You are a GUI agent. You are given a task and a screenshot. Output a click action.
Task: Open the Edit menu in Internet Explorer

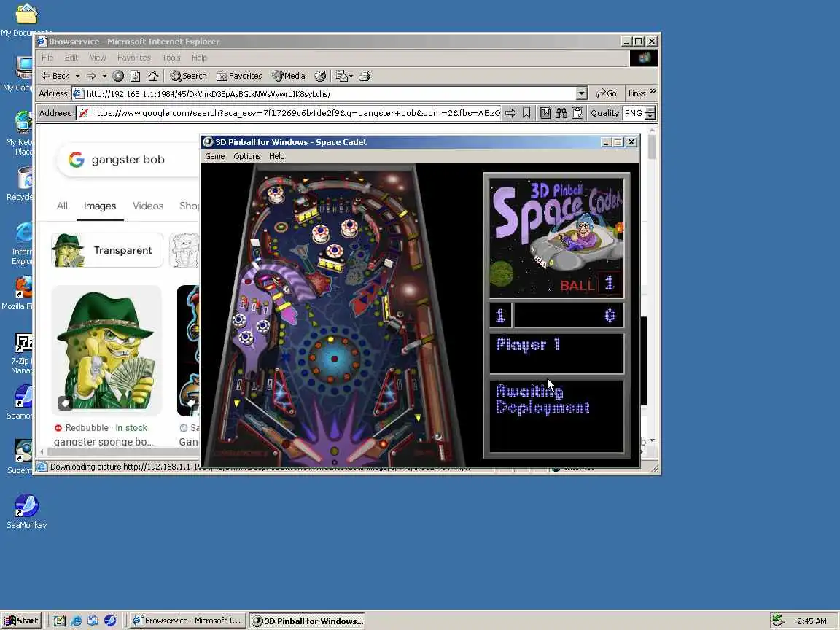[x=71, y=58]
